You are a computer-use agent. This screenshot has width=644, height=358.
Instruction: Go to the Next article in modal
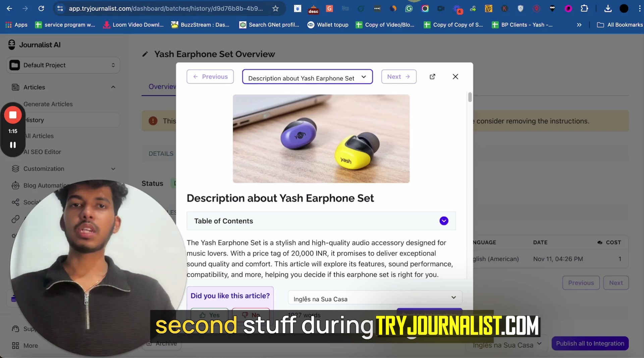click(x=399, y=77)
